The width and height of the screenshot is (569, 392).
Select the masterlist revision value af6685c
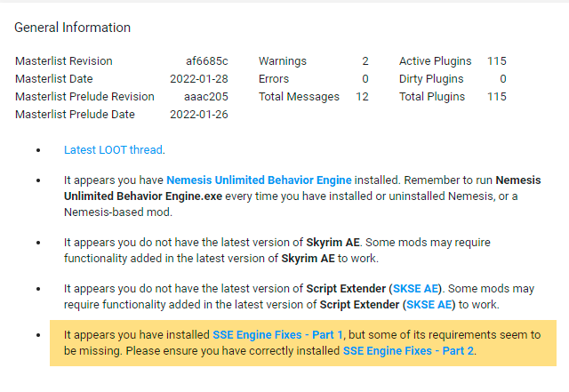click(207, 61)
